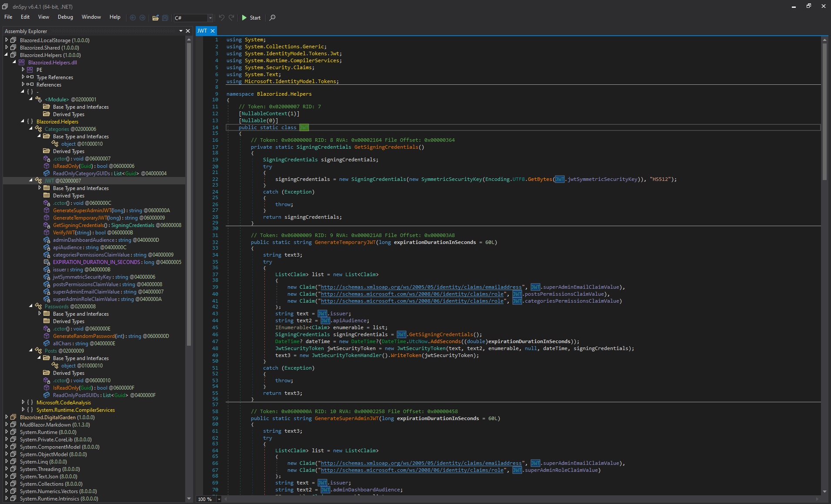
Task: Select VerifyJWT(string) method in tree
Action: [93, 232]
